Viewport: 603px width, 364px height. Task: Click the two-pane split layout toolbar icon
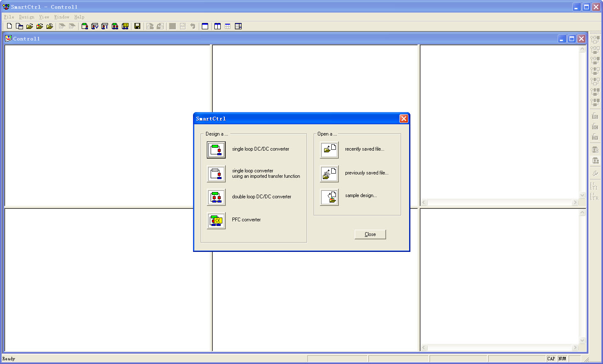tap(217, 26)
